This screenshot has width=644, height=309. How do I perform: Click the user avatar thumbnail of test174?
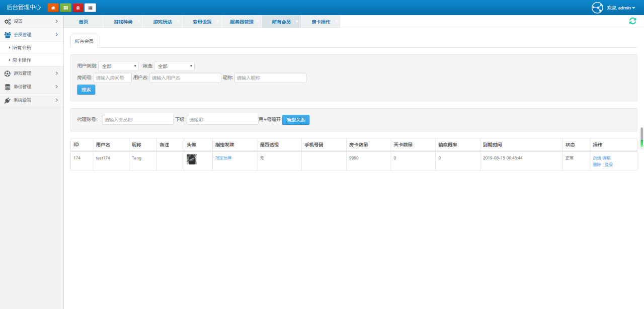tap(191, 160)
